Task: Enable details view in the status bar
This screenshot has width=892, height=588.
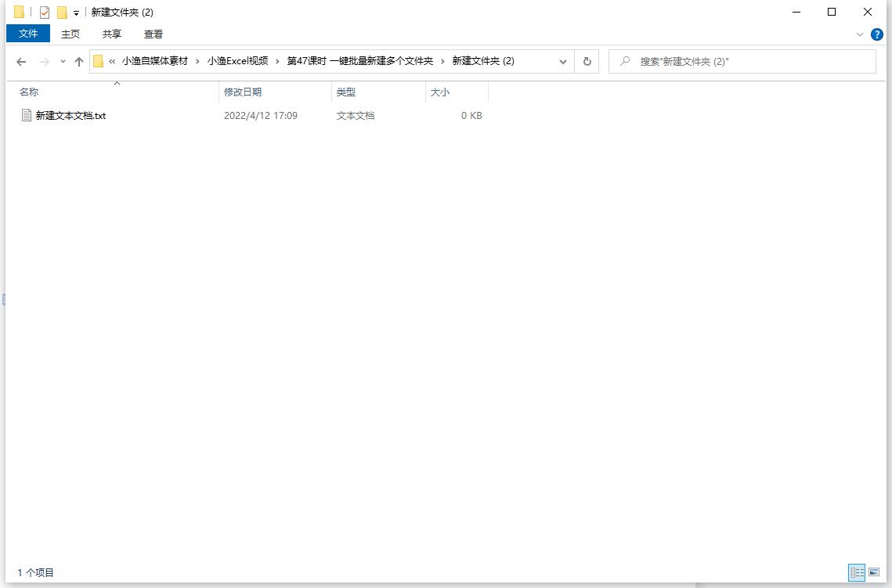Action: tap(857, 572)
